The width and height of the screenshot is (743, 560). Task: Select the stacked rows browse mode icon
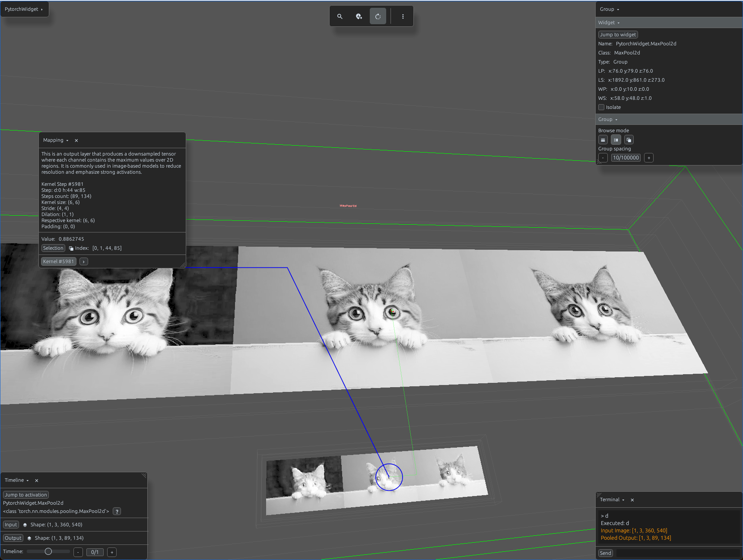(x=603, y=140)
